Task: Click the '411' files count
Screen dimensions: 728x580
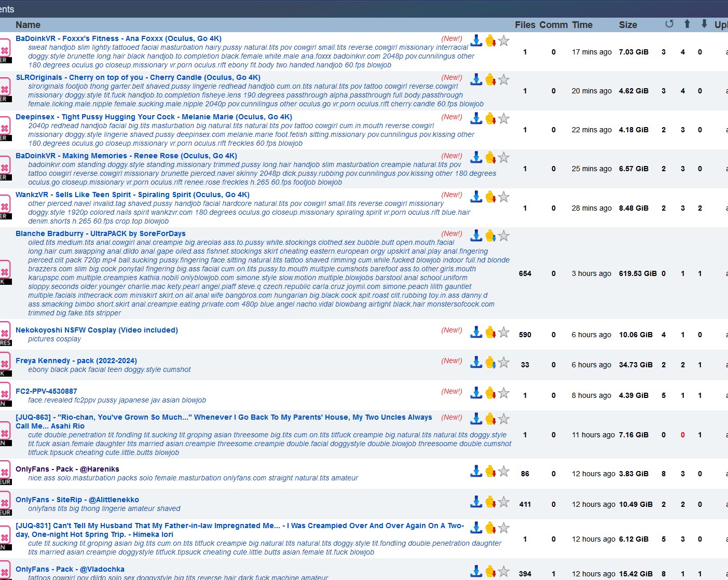Action: point(525,504)
